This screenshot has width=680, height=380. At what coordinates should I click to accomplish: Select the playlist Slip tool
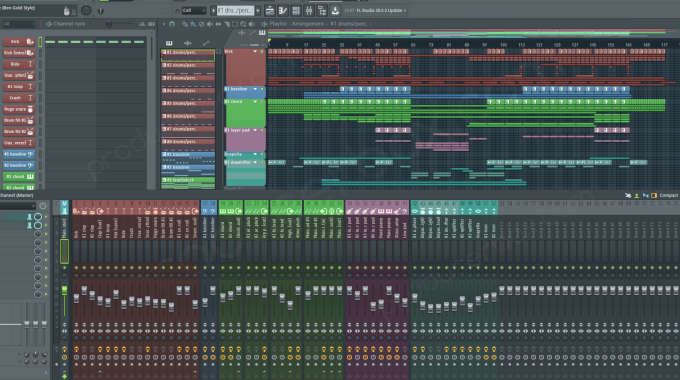pos(218,24)
